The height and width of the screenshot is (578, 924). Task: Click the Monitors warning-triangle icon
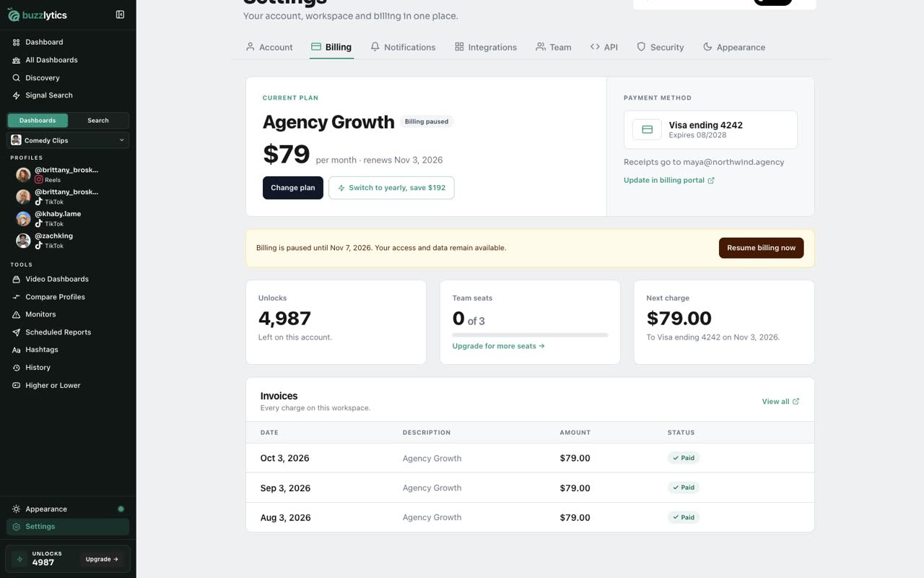tap(17, 314)
